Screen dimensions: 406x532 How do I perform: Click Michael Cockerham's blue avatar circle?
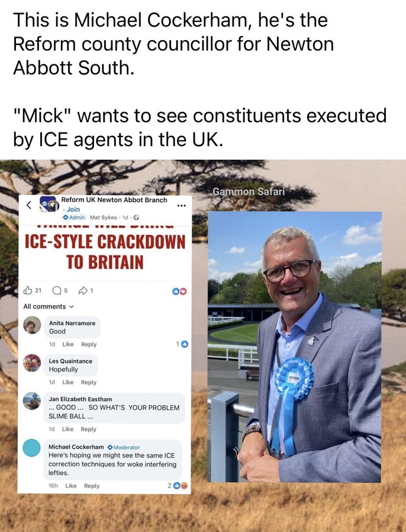point(31,448)
